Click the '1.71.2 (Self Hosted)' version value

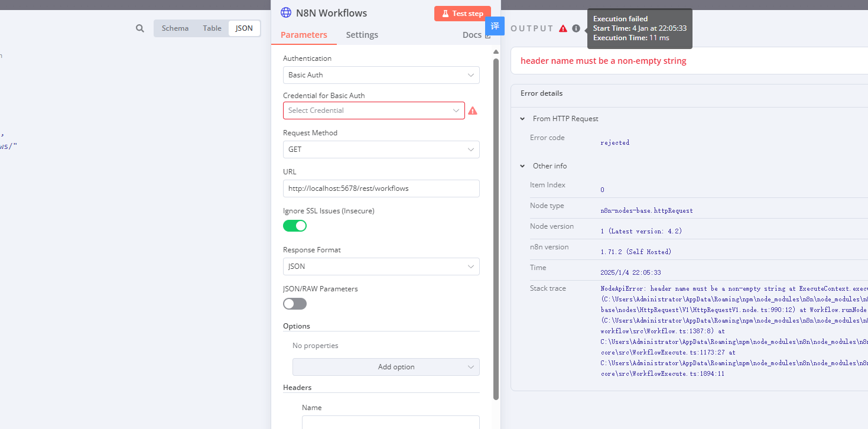(636, 252)
